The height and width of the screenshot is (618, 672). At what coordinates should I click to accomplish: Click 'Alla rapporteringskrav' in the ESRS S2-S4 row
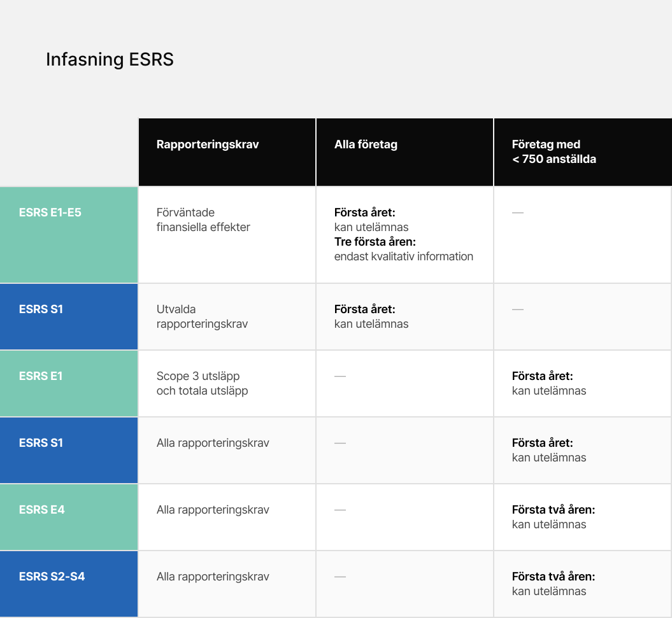click(x=213, y=577)
